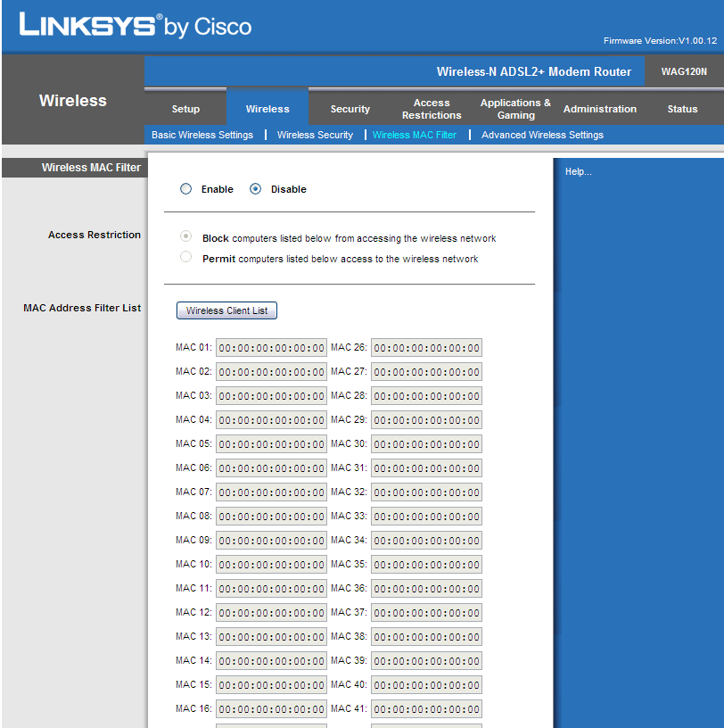The height and width of the screenshot is (728, 724).
Task: Switch to the Status tab
Action: [x=682, y=109]
